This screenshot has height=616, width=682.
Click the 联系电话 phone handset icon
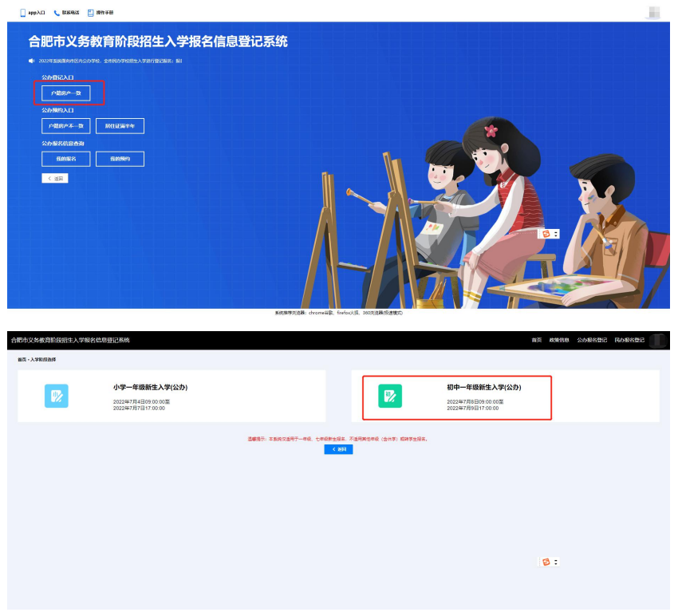[57, 13]
